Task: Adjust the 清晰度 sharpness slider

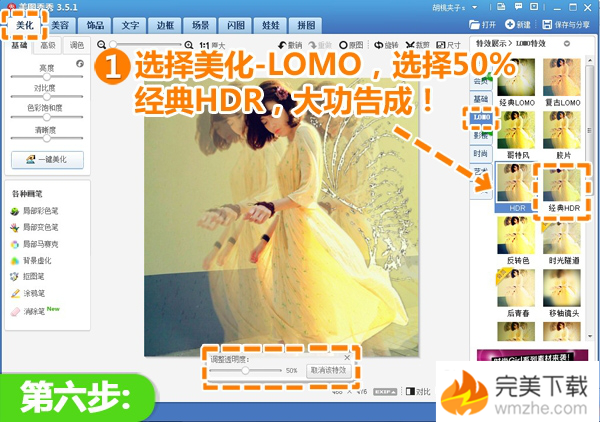Action: (47, 138)
